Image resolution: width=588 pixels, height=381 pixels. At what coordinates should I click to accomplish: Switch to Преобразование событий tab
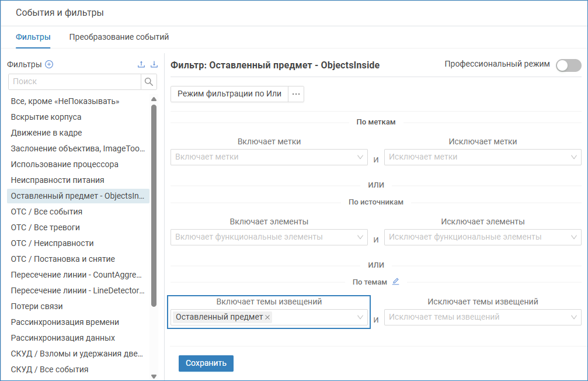pos(119,37)
